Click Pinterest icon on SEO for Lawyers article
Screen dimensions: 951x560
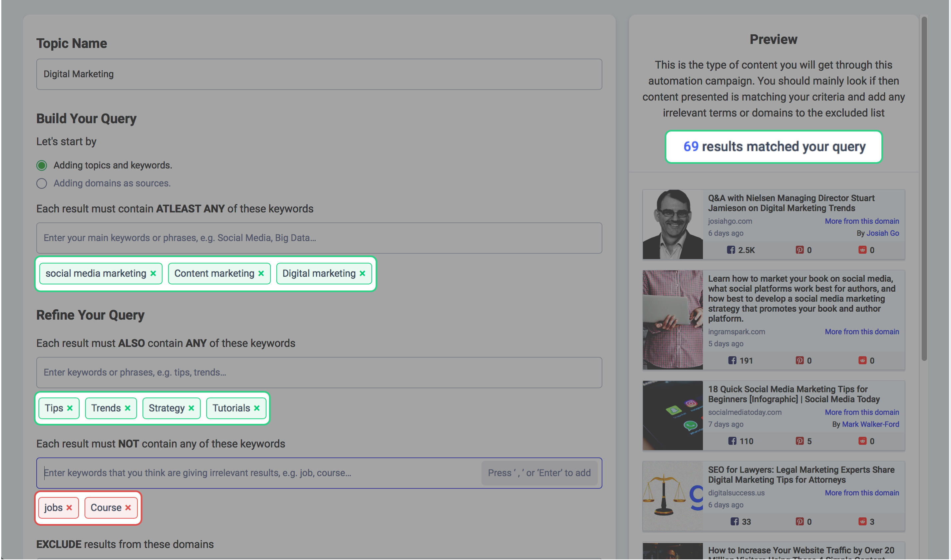[x=800, y=522]
